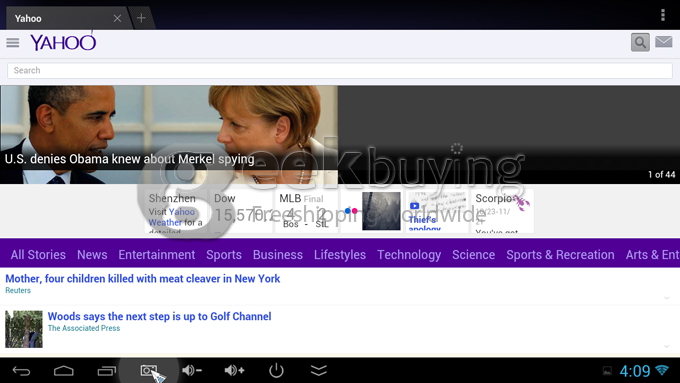Select Science category tab

[473, 255]
